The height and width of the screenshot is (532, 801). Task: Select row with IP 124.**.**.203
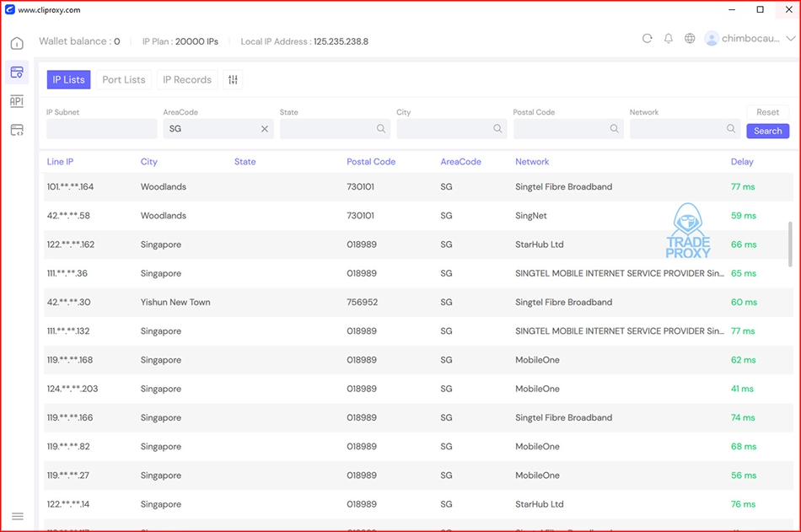coord(418,389)
